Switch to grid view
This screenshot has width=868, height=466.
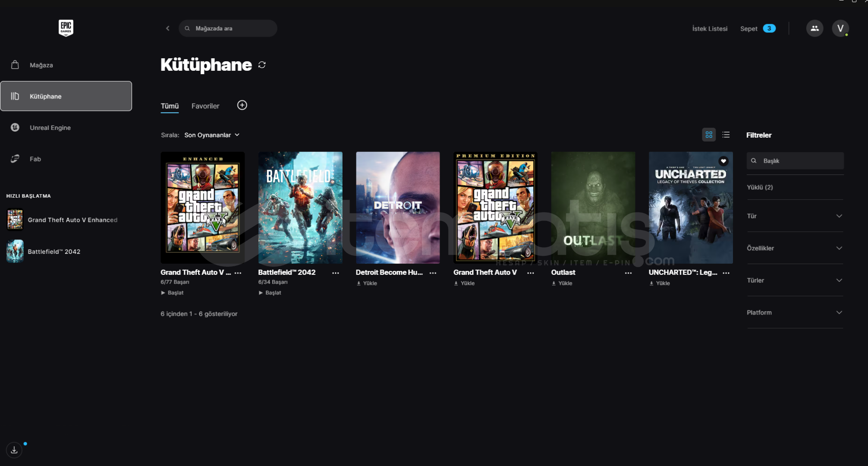pos(709,135)
